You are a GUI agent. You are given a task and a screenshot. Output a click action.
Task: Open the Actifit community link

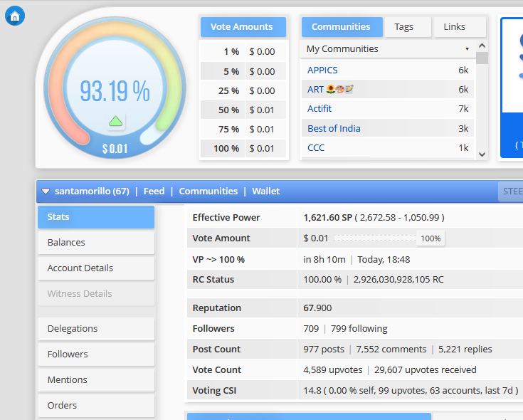point(319,108)
